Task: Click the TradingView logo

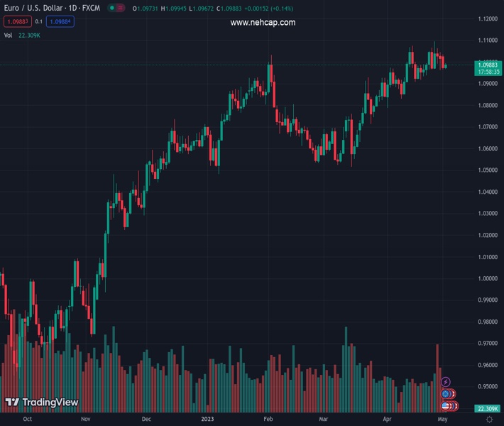Action: tap(41, 403)
